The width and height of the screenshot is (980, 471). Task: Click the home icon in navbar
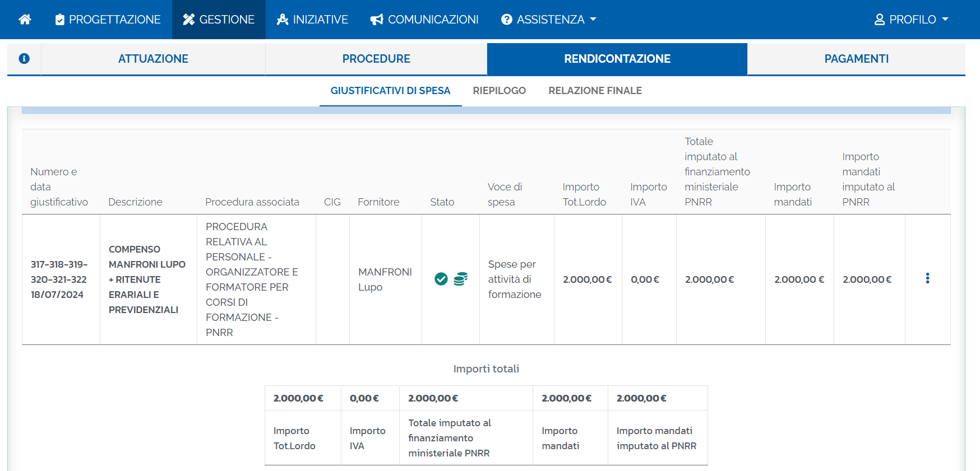coord(25,20)
